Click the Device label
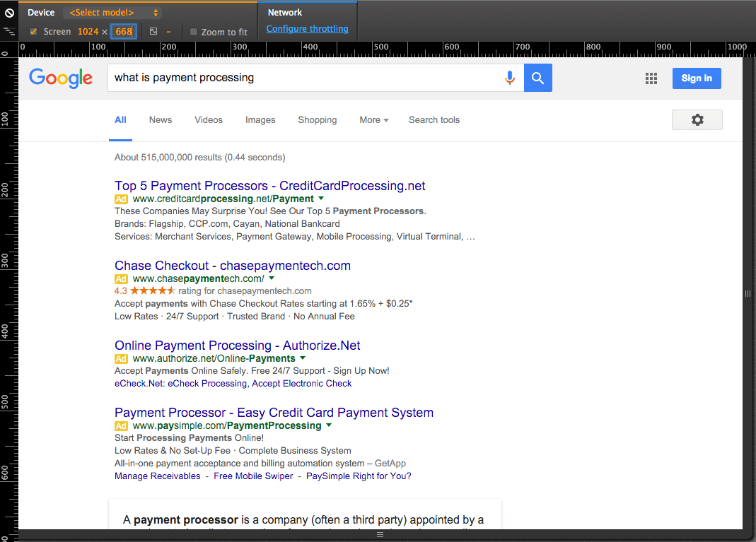The width and height of the screenshot is (756, 542). (41, 13)
